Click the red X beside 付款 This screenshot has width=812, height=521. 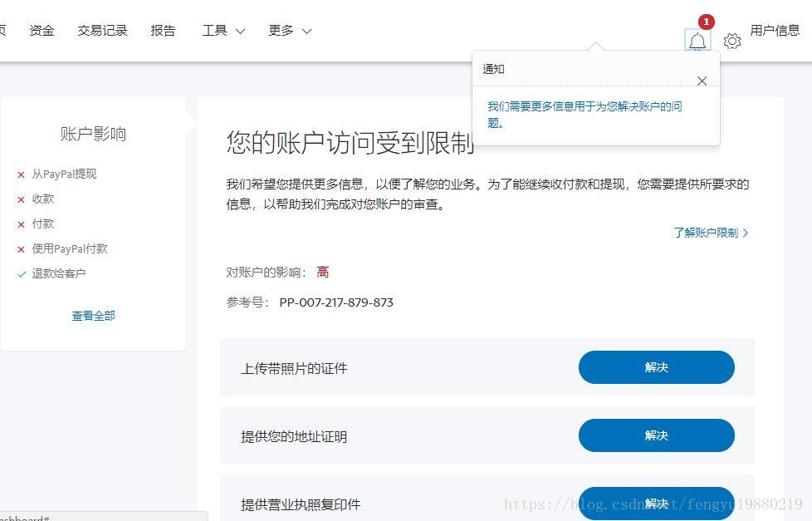[22, 224]
